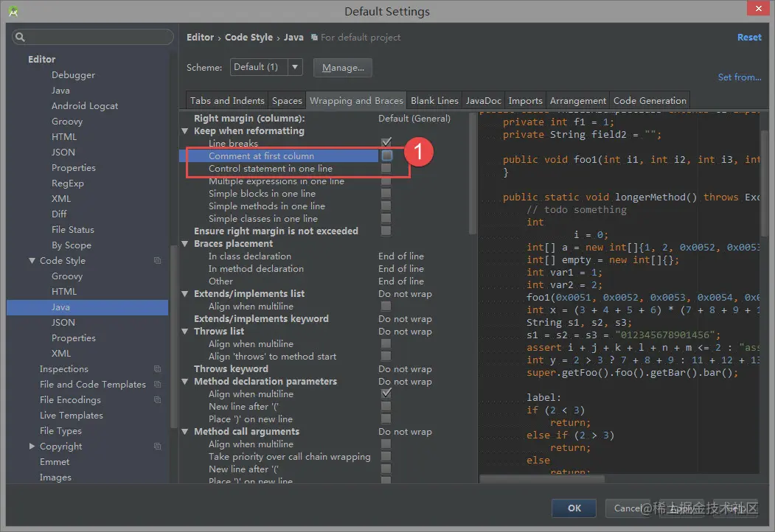Click Right margin Default (General) value
The width and height of the screenshot is (775, 532).
pyautogui.click(x=414, y=118)
